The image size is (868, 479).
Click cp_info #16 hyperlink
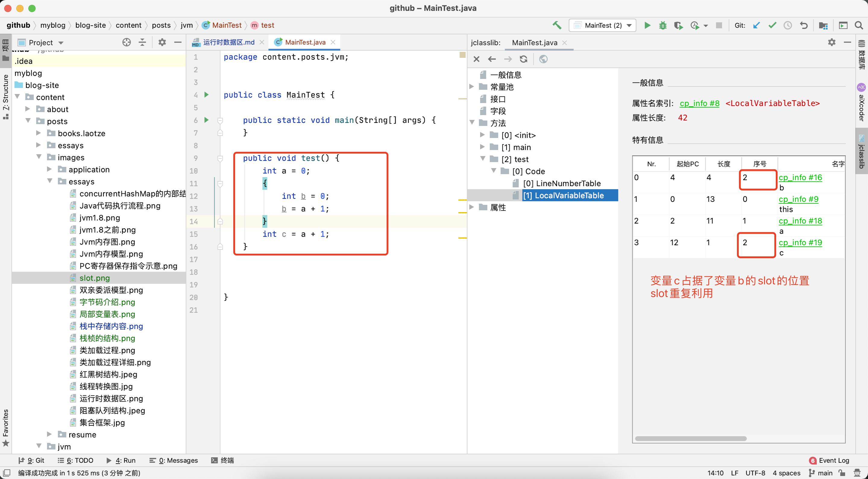(x=800, y=177)
